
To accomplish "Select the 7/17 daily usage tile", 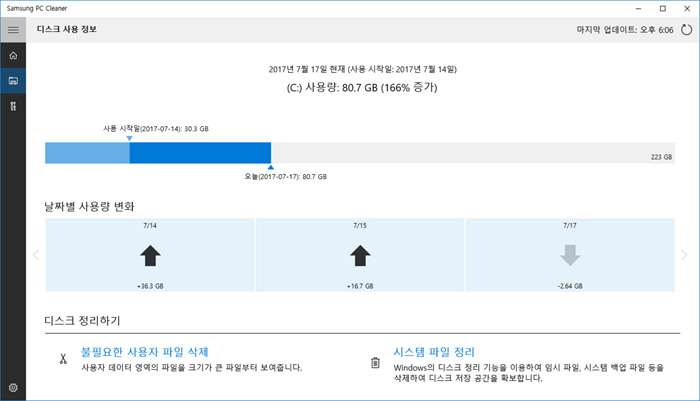I will point(570,256).
